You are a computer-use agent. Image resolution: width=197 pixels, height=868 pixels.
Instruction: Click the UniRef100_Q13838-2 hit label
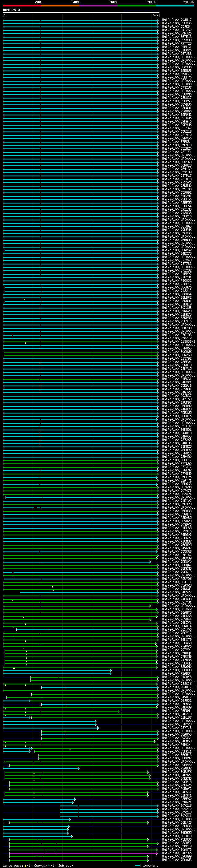[x=179, y=342]
